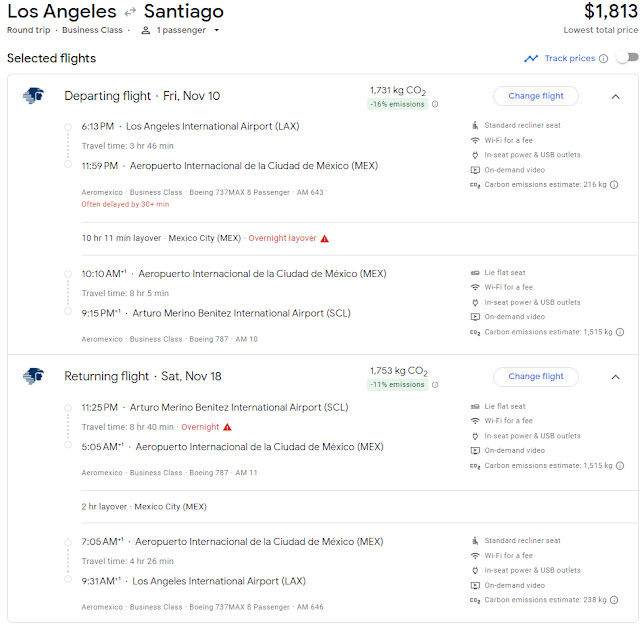Click the departing flight emissions info icon
This screenshot has height=626, width=640.
pos(435,104)
